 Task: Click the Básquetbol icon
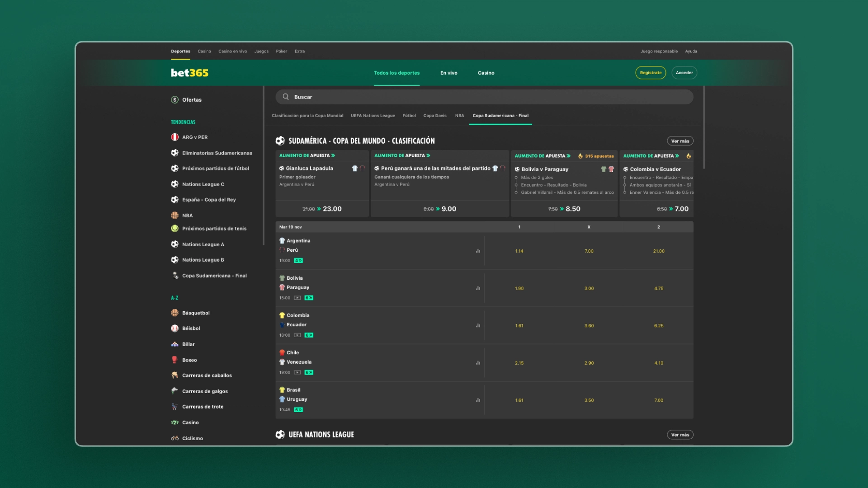[x=175, y=313]
